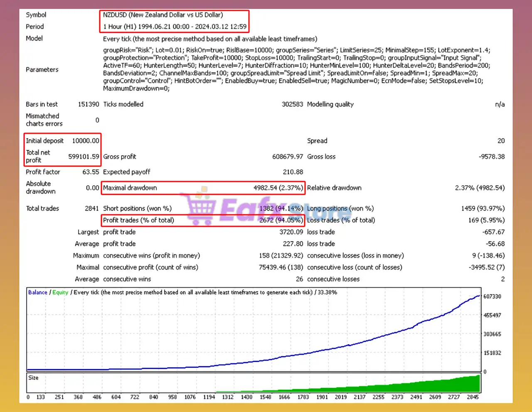Click the Total net profit value 599101.59

coord(84,157)
